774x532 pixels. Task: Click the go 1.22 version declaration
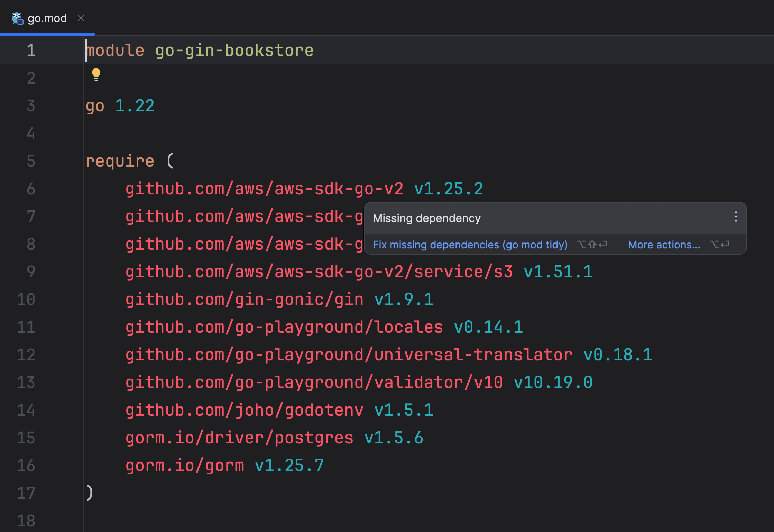click(x=119, y=106)
